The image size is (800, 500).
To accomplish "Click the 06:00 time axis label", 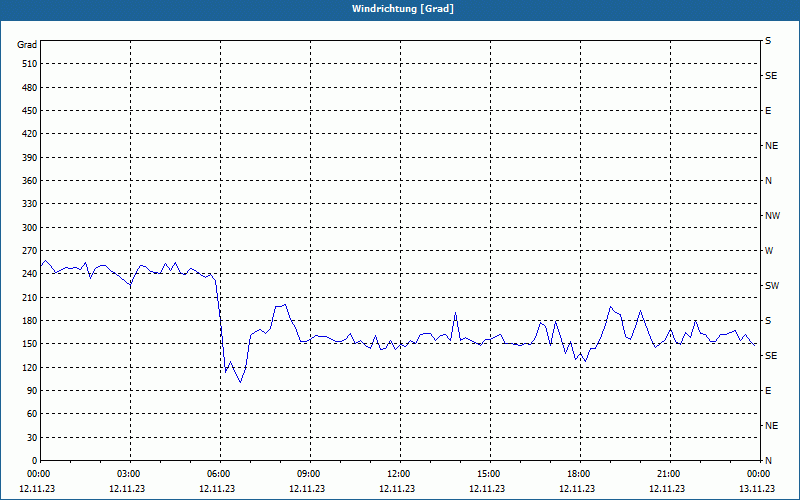I will (x=220, y=474).
